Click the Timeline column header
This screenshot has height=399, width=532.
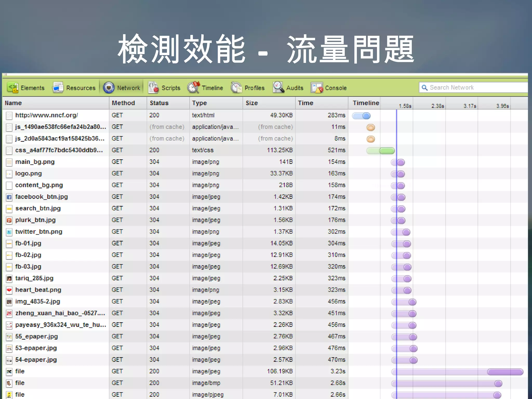click(366, 103)
